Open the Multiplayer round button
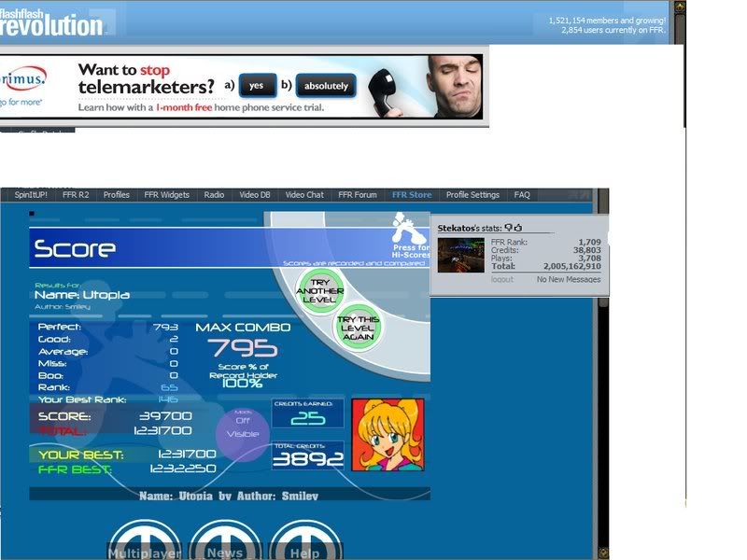Image resolution: width=747 pixels, height=560 pixels. 144,541
